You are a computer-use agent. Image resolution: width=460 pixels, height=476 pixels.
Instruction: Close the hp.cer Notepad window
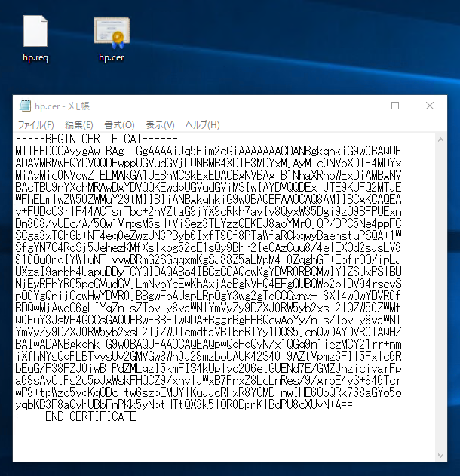(x=430, y=106)
